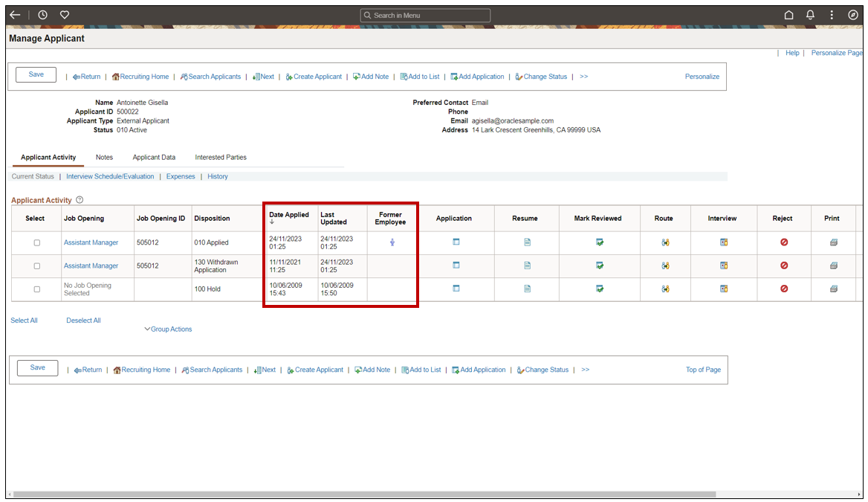Open Resume icon for 010 Applied row
868x502 pixels.
coord(528,242)
